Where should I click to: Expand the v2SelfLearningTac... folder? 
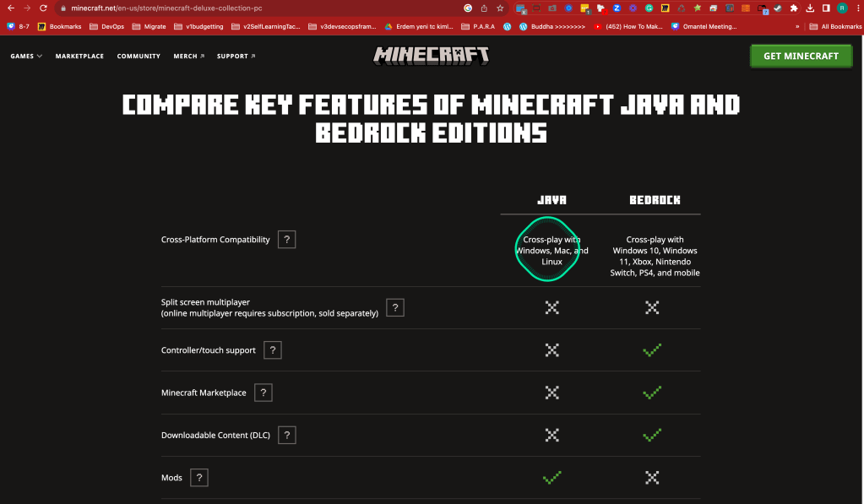[266, 26]
